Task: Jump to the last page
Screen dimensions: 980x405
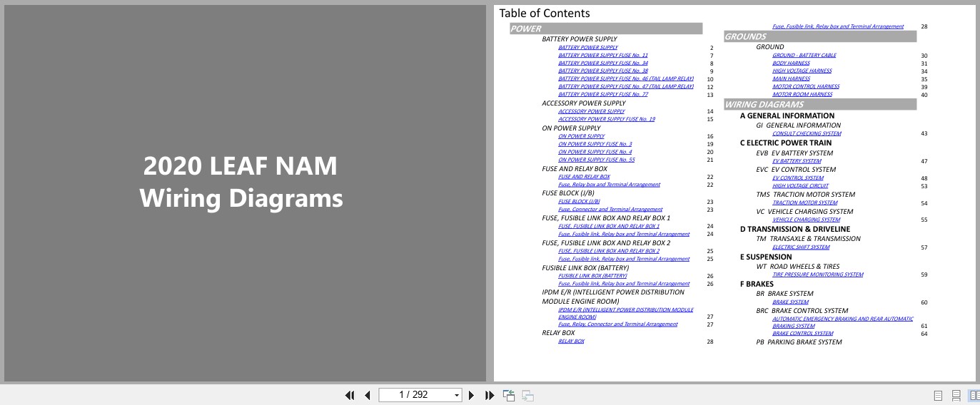Action: [x=490, y=395]
